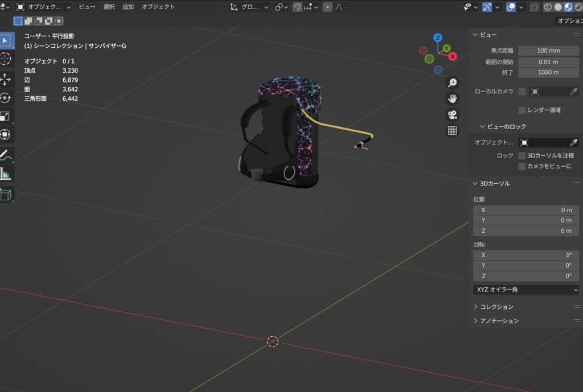The width and height of the screenshot is (583, 392).
Task: Switch to wireframe viewport shading
Action: tap(548, 7)
